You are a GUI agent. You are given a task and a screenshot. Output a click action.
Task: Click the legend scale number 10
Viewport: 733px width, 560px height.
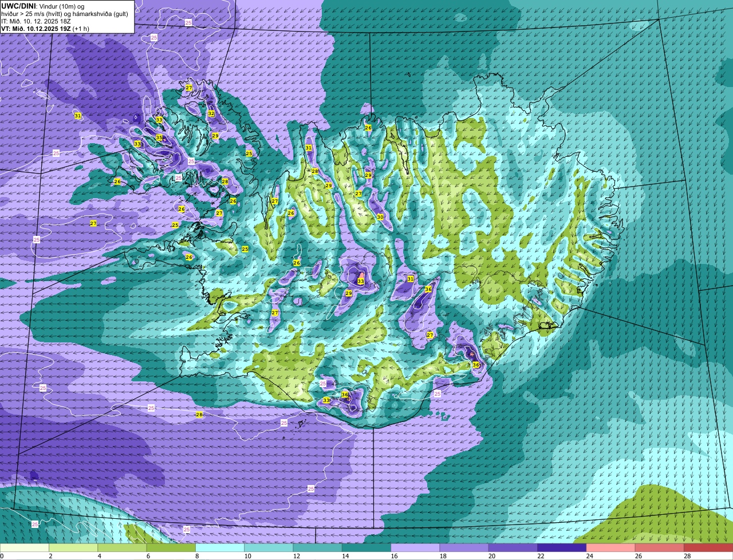coord(247,556)
